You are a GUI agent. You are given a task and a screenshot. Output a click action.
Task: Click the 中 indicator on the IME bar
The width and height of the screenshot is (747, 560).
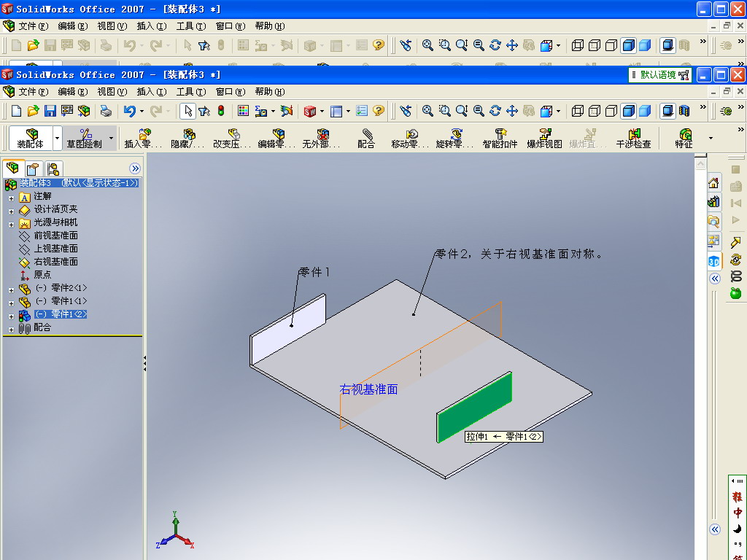pos(737,513)
